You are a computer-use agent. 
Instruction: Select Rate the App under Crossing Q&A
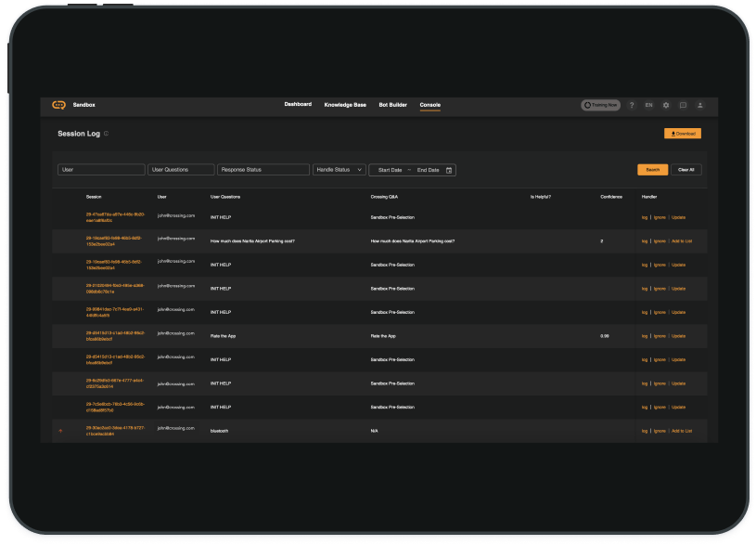click(383, 336)
